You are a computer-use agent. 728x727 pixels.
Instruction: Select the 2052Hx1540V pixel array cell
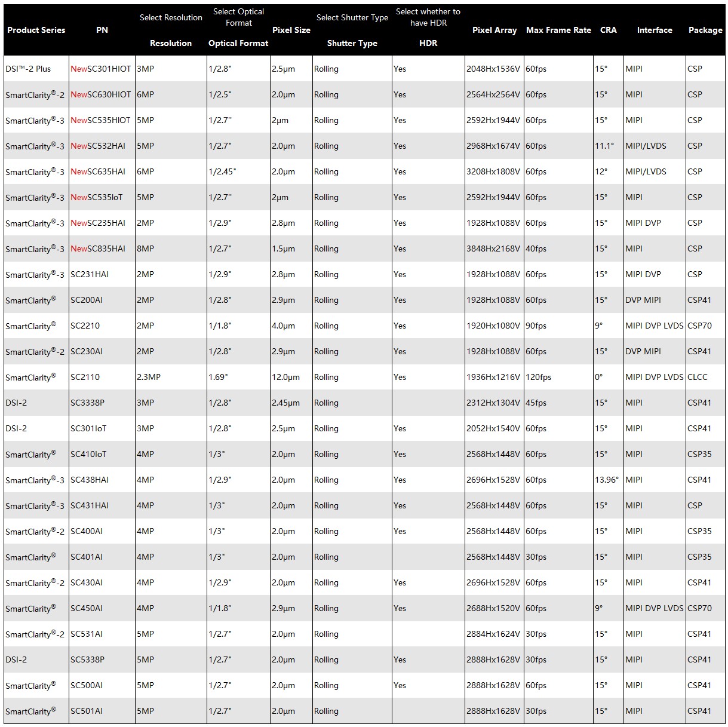493,428
